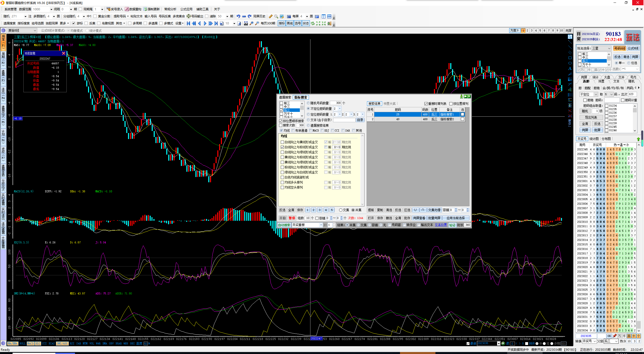Click the 强制更新 toolbar icon
The height and width of the screenshot is (354, 644).
point(145,9)
